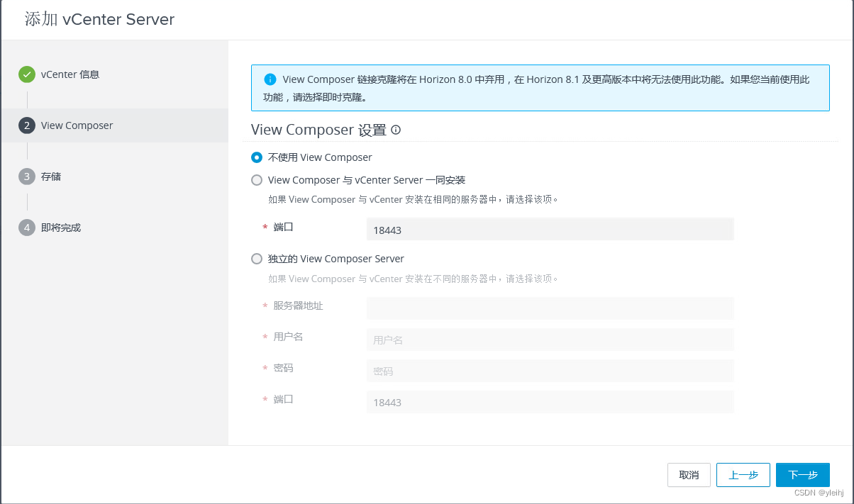Go to the 即将完成 step

61,228
